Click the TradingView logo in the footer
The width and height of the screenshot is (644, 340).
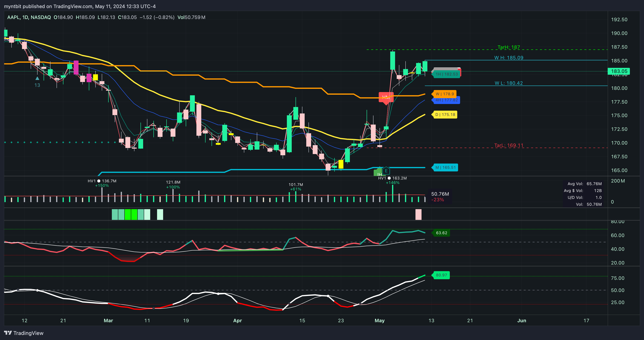pos(24,333)
